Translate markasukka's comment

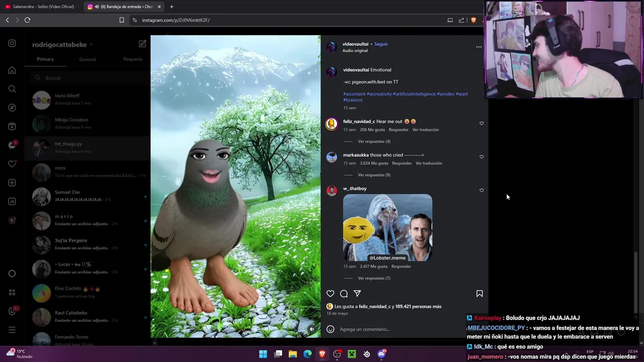pyautogui.click(x=429, y=163)
